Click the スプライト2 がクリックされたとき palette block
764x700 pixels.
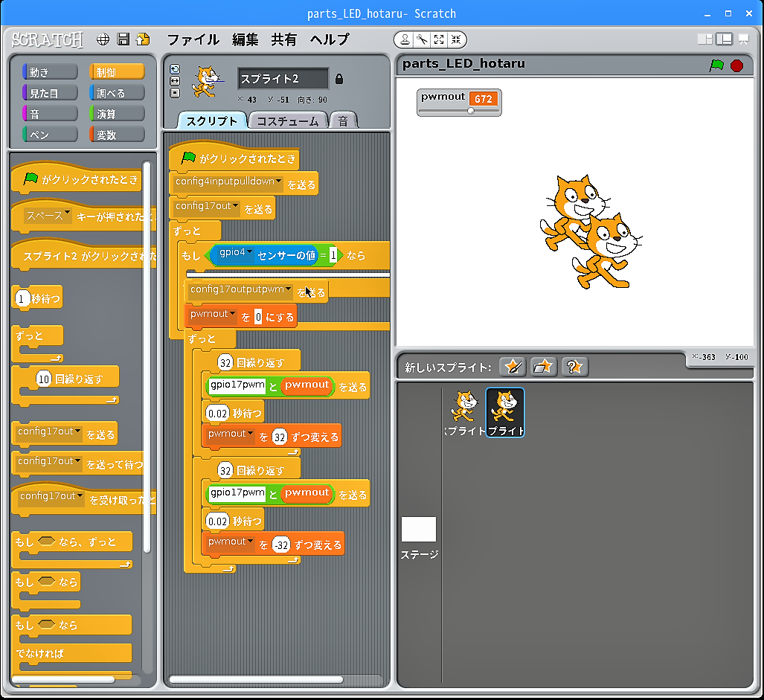(x=84, y=256)
